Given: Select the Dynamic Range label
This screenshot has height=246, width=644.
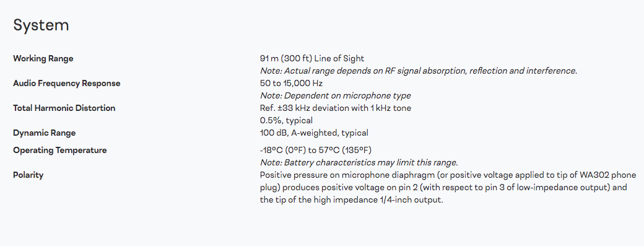Looking at the screenshot, I should point(45,133).
